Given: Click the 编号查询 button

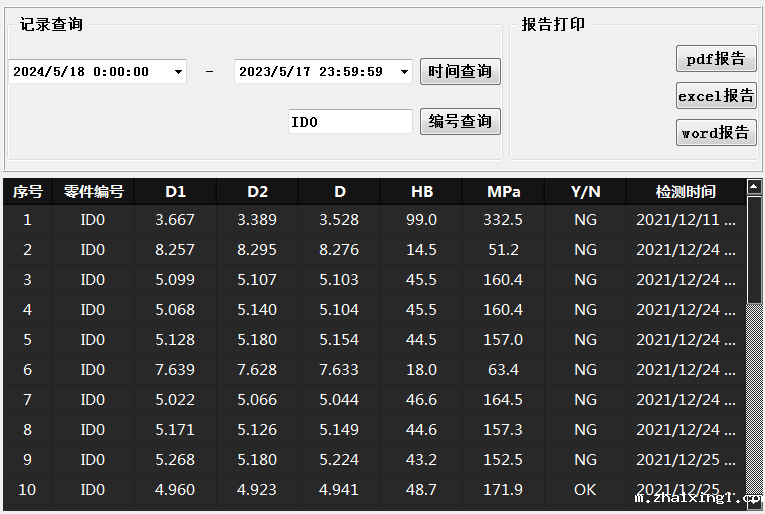Looking at the screenshot, I should point(460,122).
